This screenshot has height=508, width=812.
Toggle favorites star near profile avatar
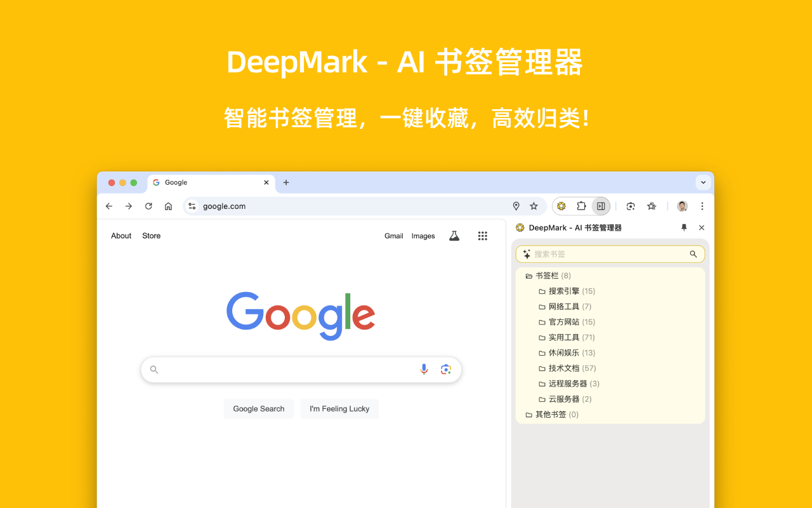click(652, 206)
